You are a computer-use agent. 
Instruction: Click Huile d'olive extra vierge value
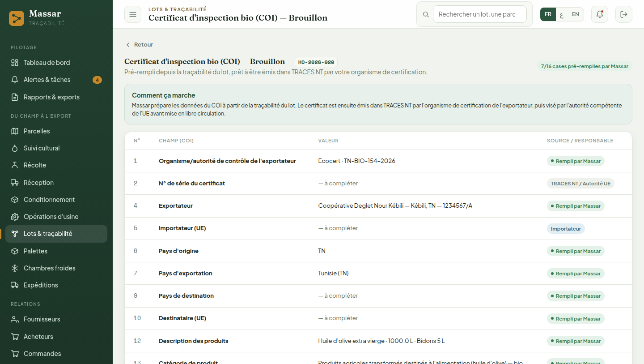click(x=381, y=341)
